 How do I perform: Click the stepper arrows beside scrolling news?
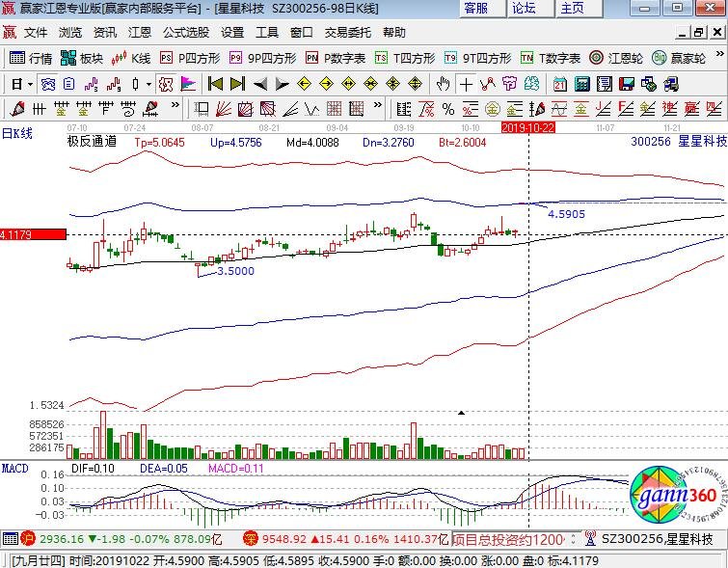[x=573, y=539]
